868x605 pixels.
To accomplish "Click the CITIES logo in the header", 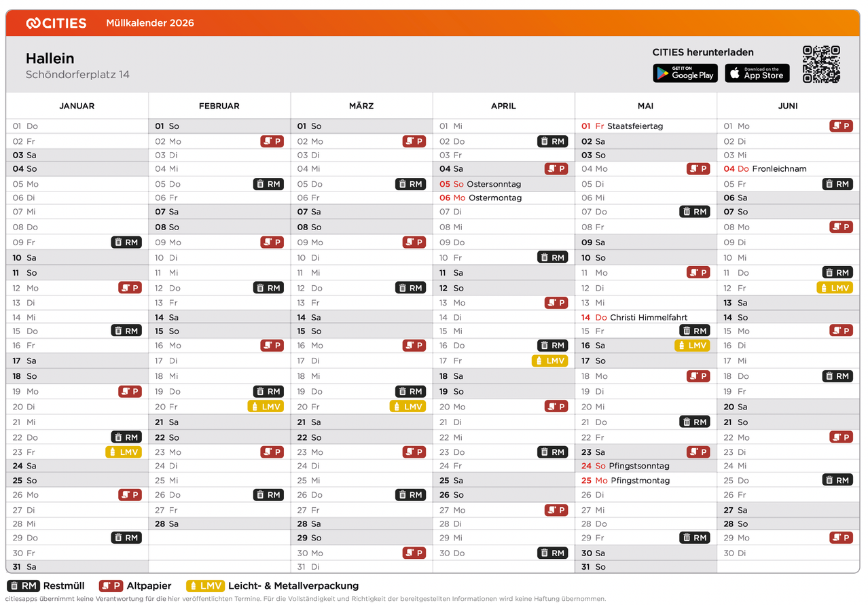I will [56, 23].
